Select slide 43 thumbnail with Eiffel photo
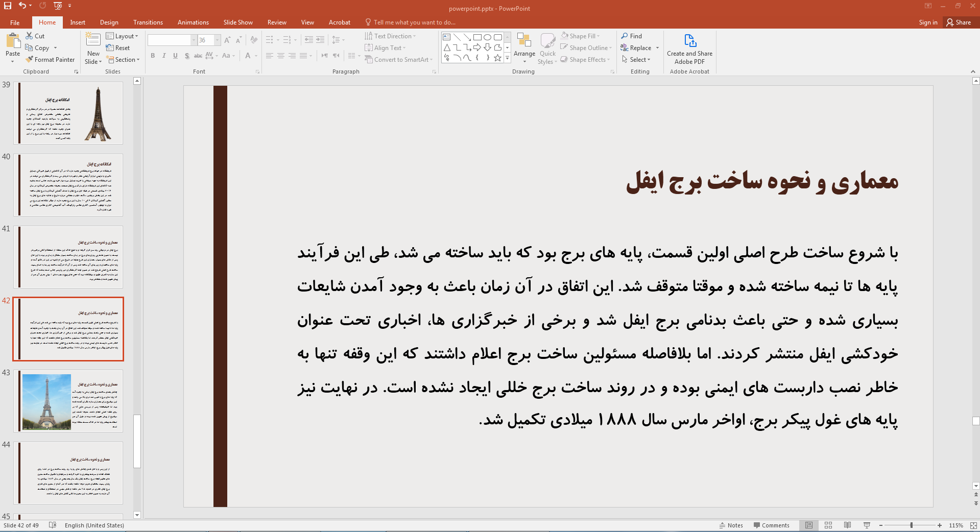 (68, 401)
